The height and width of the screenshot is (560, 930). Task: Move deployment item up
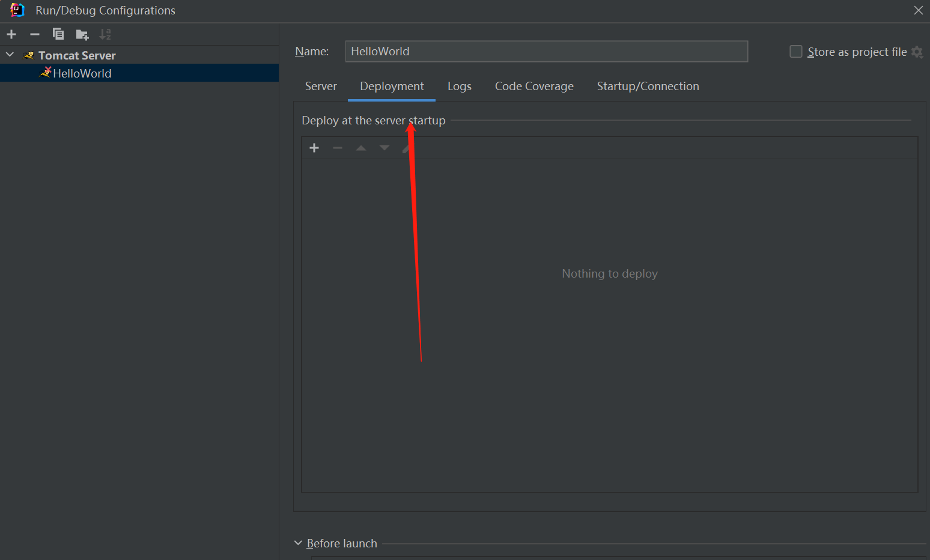(361, 148)
